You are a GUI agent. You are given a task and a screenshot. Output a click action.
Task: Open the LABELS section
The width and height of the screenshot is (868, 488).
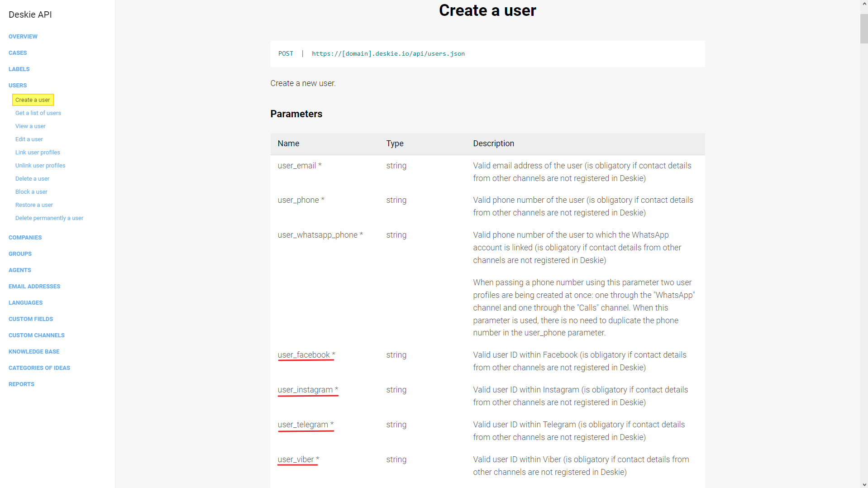pyautogui.click(x=19, y=69)
